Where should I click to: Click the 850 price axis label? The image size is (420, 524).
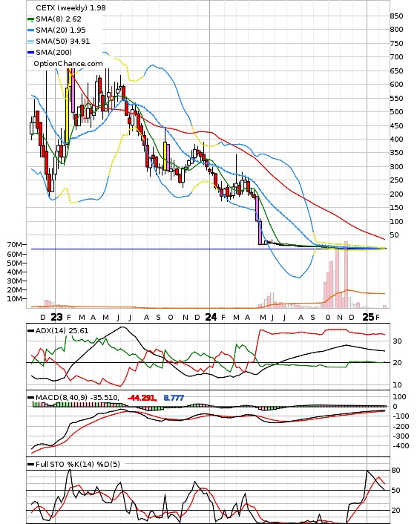pyautogui.click(x=396, y=16)
